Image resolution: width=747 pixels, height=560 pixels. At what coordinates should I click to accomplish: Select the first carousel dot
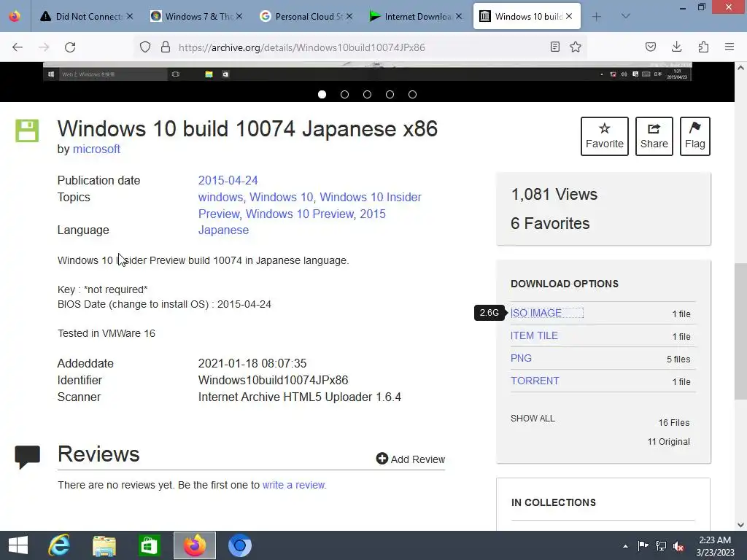(322, 94)
